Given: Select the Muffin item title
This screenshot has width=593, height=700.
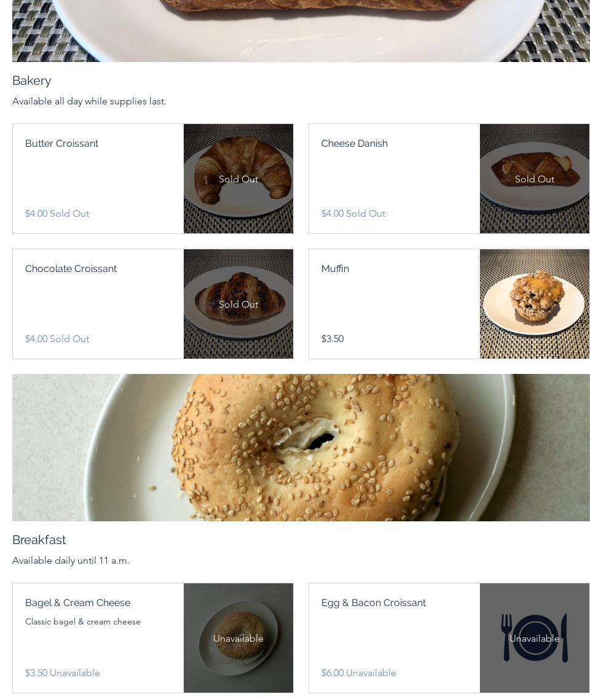Looking at the screenshot, I should tap(335, 269).
